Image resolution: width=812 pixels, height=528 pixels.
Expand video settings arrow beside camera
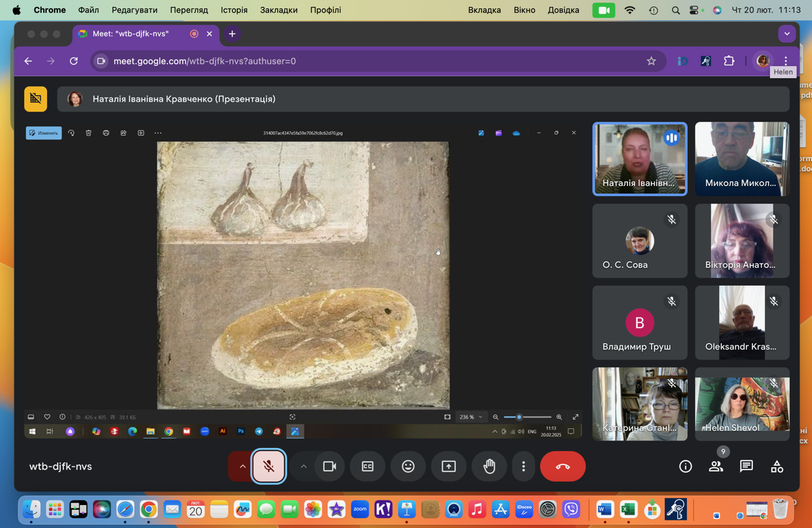303,466
